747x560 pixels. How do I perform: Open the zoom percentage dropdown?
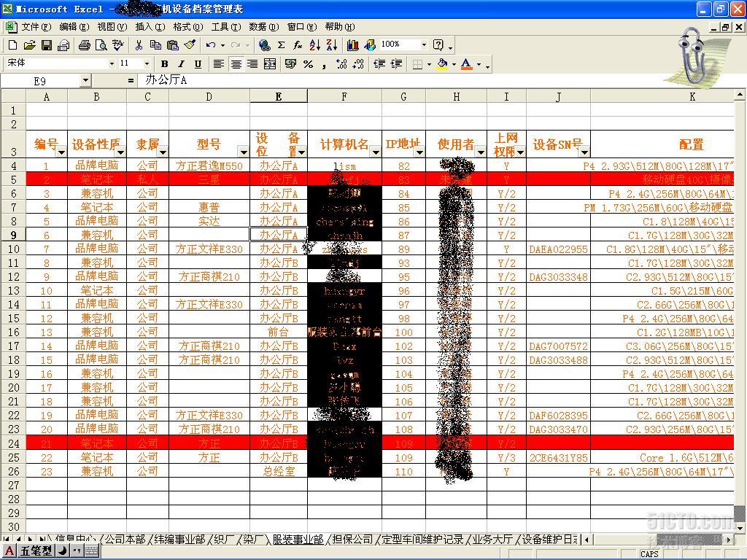pyautogui.click(x=424, y=44)
